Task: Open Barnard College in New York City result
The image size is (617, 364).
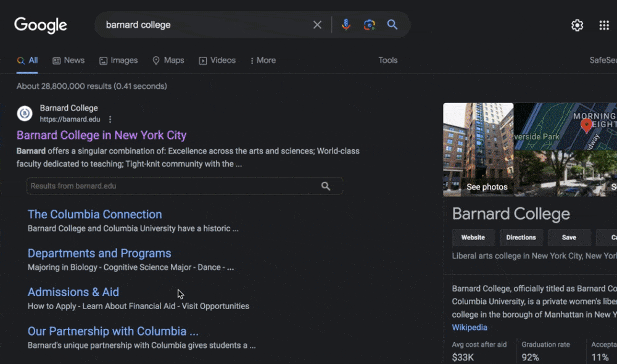Action: [102, 135]
